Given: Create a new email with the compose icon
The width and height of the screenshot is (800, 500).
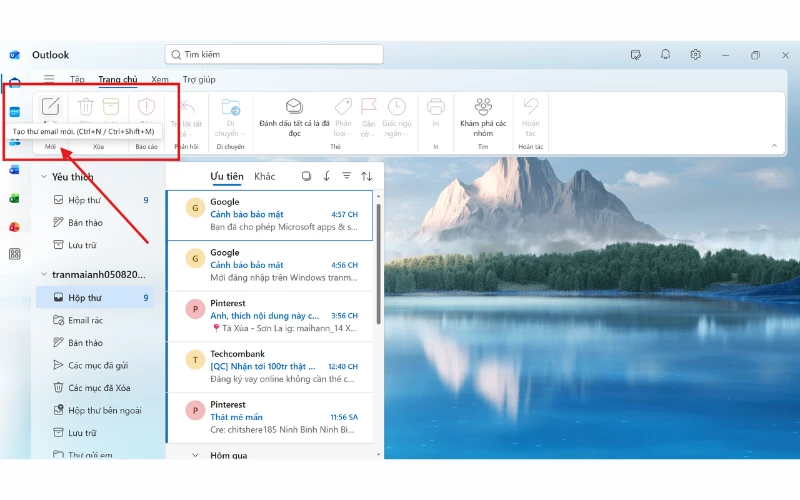Looking at the screenshot, I should pyautogui.click(x=51, y=107).
